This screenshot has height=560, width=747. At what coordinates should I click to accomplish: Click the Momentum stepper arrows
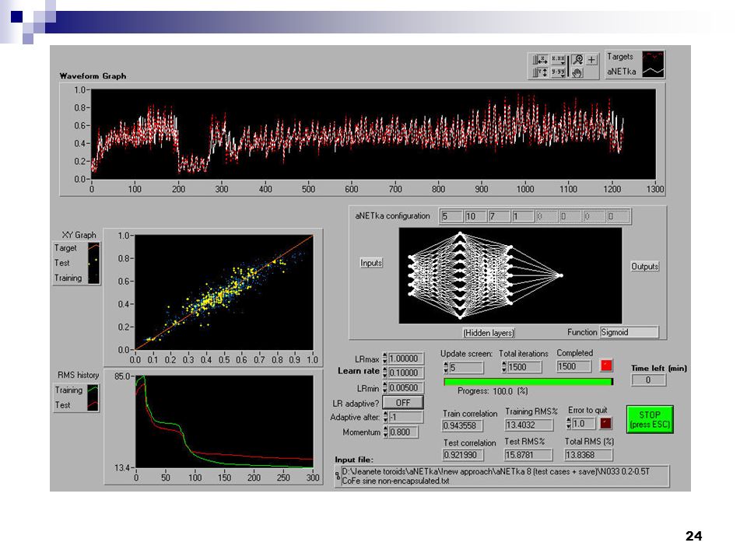pos(385,432)
